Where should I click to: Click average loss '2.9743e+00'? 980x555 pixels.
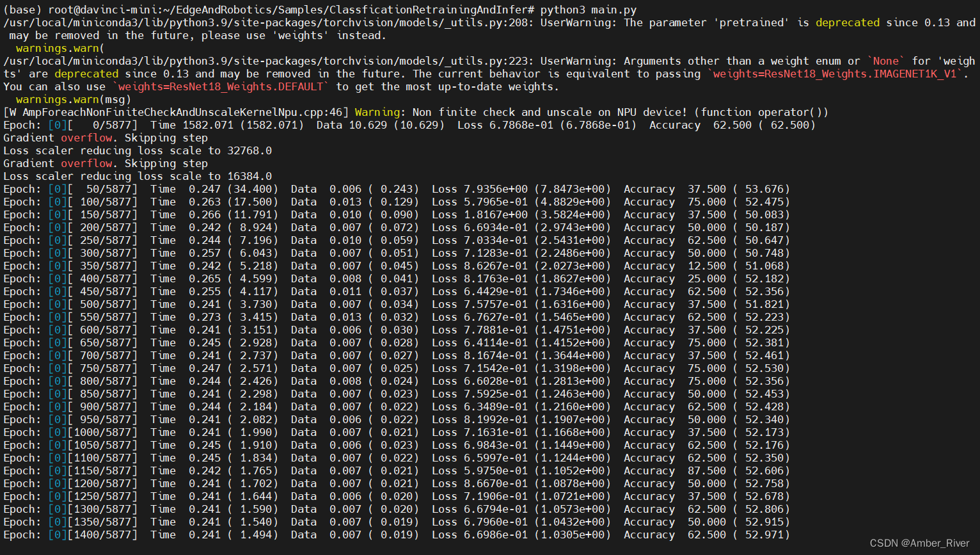point(573,227)
